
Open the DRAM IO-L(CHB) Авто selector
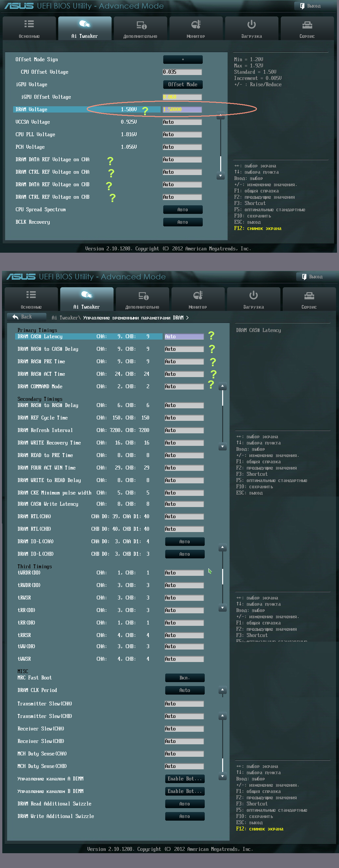(185, 554)
